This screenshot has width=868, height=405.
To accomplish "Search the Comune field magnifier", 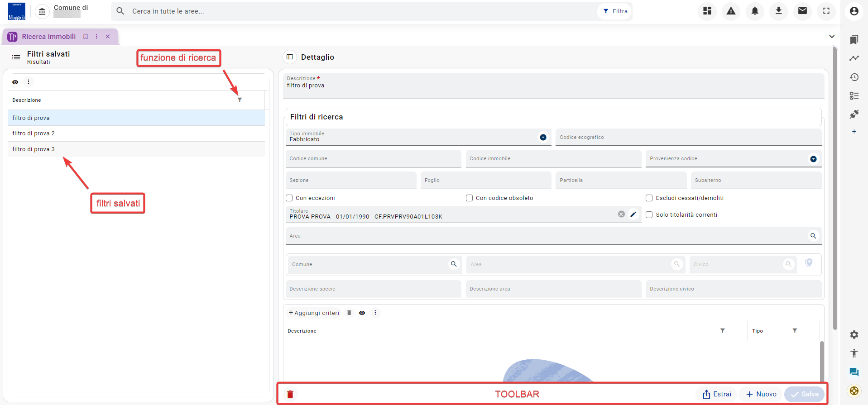I will [454, 264].
